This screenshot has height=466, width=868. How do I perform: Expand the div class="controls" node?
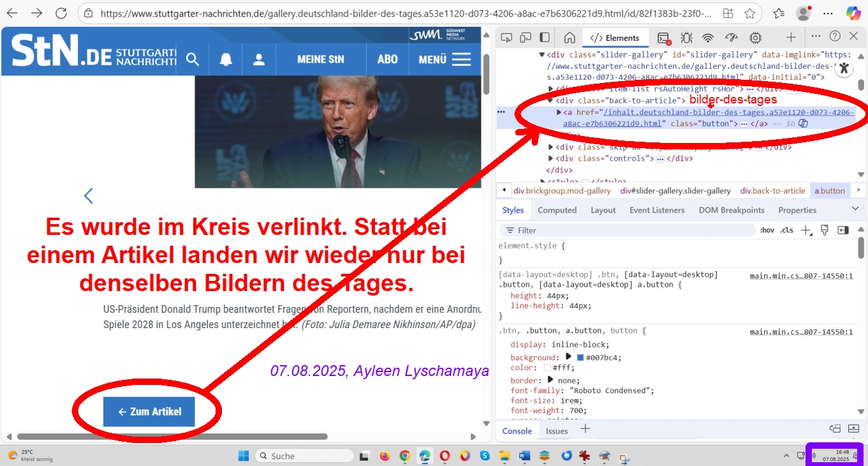pyautogui.click(x=551, y=158)
